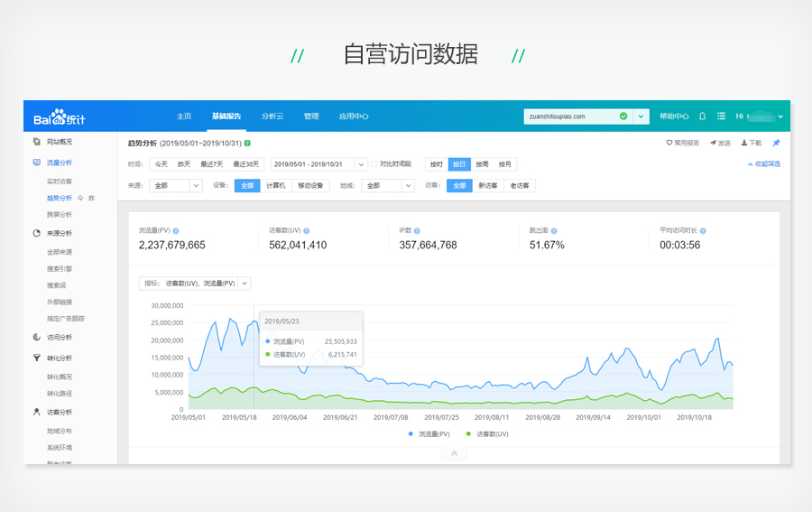Open the 地域 全部 dropdown
The image size is (812, 512).
[x=388, y=185]
